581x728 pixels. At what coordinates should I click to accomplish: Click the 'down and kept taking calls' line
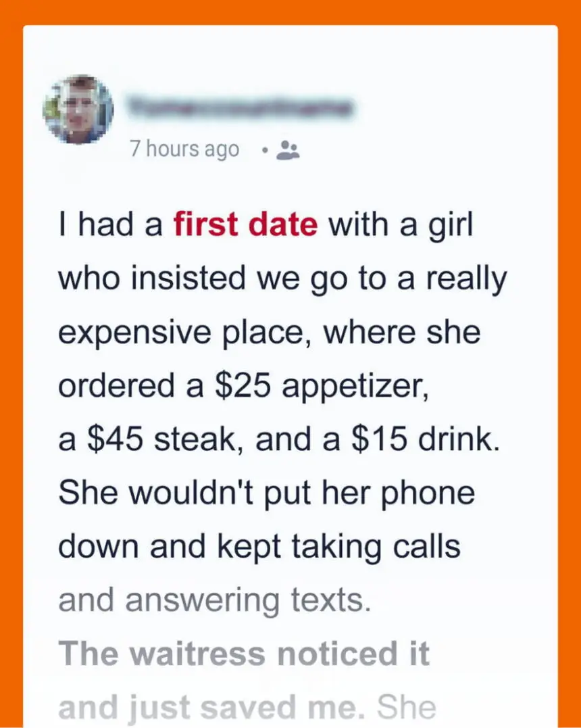[x=259, y=547]
